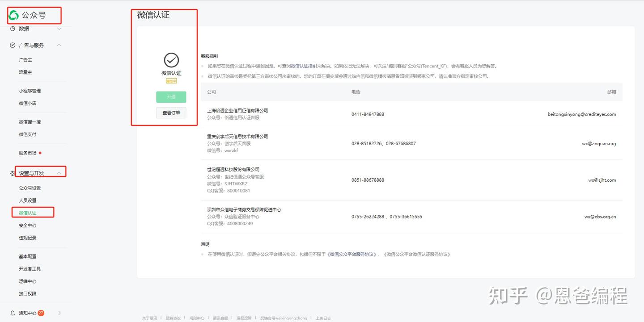Click the 关于腾讯 footer link
The width and height of the screenshot is (644, 322).
click(x=150, y=318)
